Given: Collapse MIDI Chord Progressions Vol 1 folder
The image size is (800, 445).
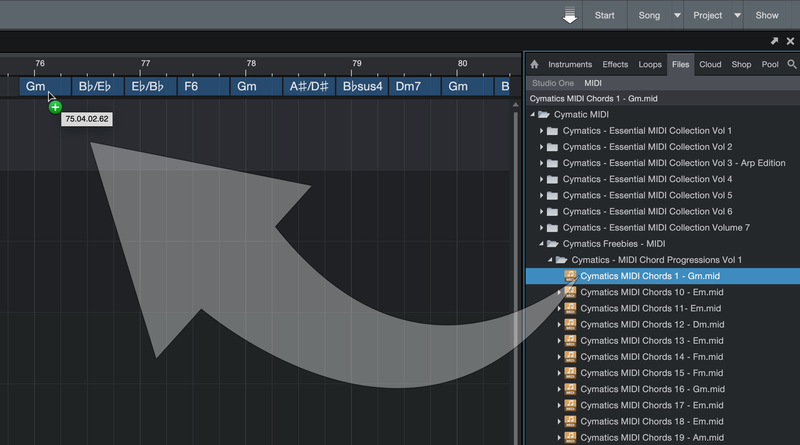Looking at the screenshot, I should (549, 260).
